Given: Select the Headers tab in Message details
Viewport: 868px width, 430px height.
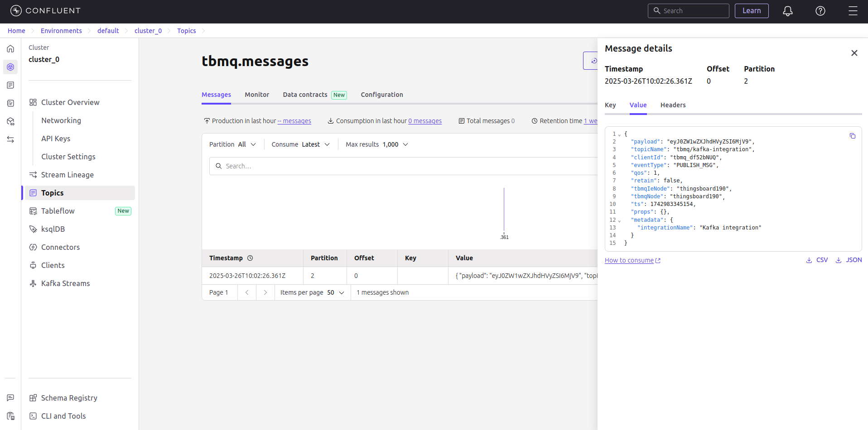Looking at the screenshot, I should (x=673, y=105).
